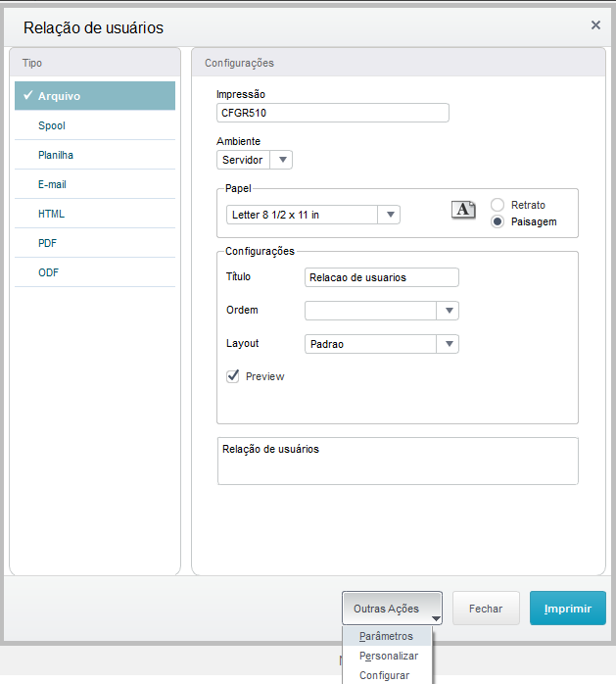Screen dimensions: 616x684
Task: Select the Paisagem orientation radio button
Action: [498, 221]
